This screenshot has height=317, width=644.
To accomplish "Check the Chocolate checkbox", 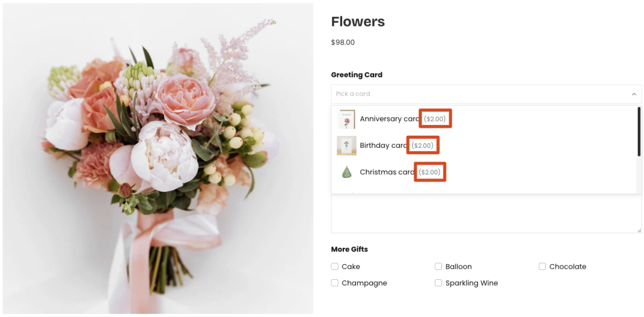I will tap(542, 267).
